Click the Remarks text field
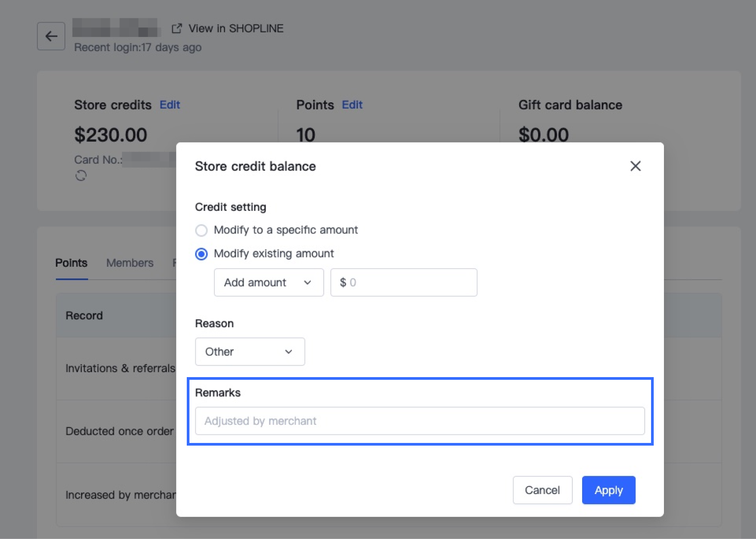756x539 pixels. [x=419, y=421]
